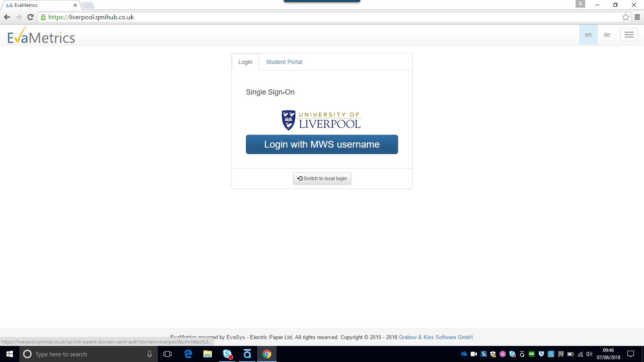
Task: Go forward to the next page
Action: click(x=19, y=17)
